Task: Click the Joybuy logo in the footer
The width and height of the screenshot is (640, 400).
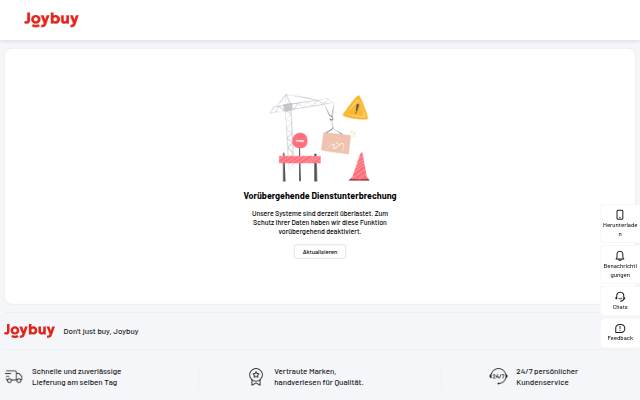Action: click(29, 331)
